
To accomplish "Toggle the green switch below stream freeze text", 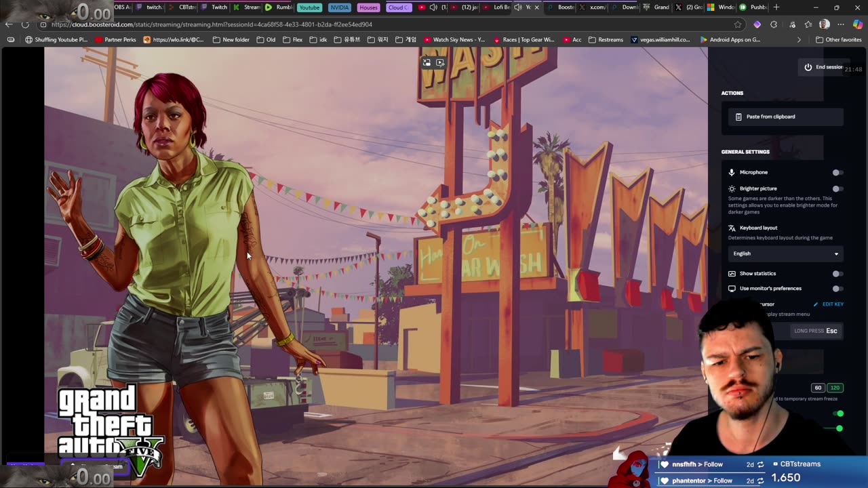I will pyautogui.click(x=840, y=413).
